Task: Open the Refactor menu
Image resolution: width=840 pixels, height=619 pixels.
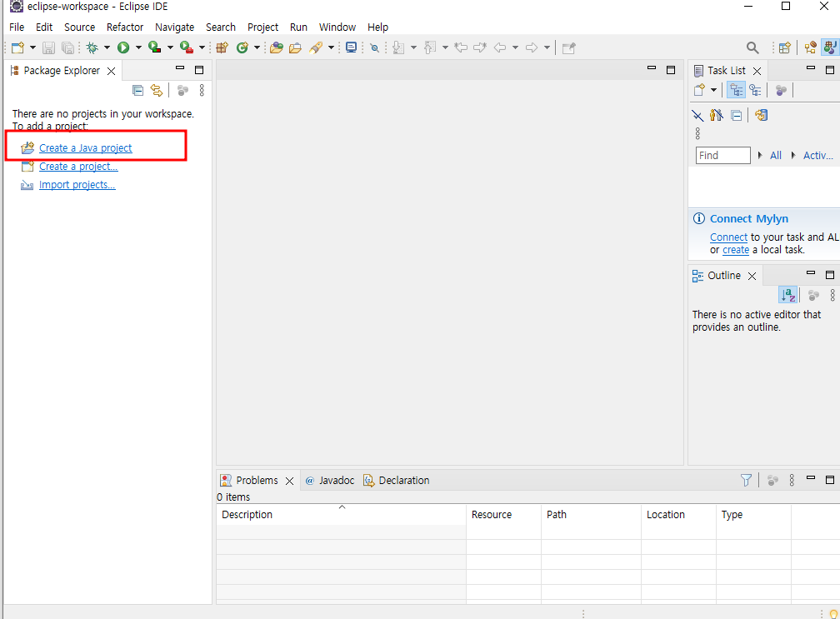Action: [x=125, y=27]
